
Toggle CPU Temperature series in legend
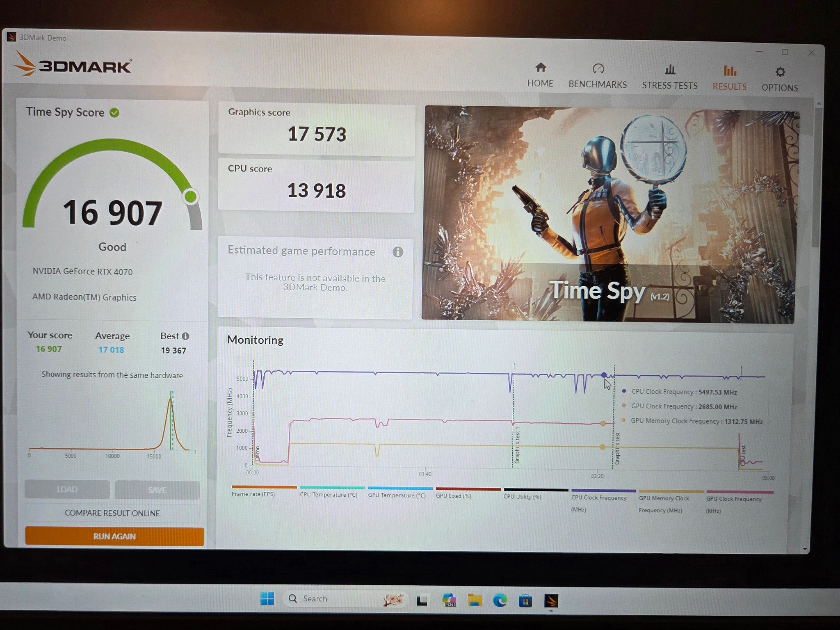pyautogui.click(x=331, y=491)
